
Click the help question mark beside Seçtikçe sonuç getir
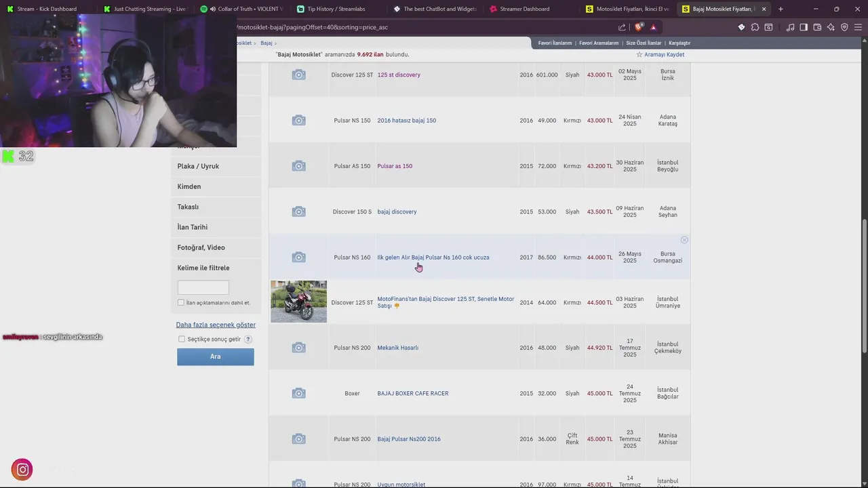tap(248, 339)
